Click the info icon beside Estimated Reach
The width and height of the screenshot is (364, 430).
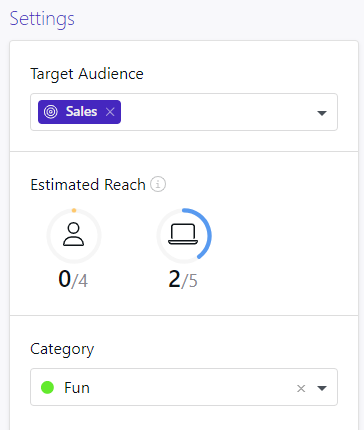tap(158, 184)
